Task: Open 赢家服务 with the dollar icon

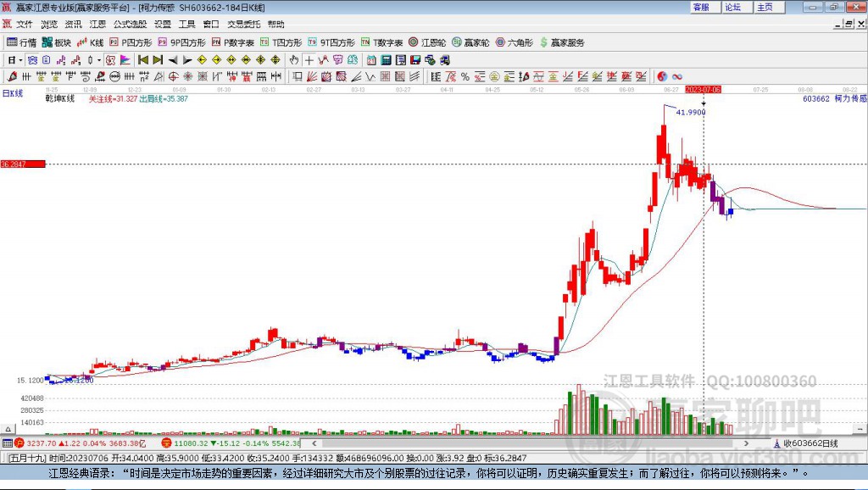Action: coord(562,42)
